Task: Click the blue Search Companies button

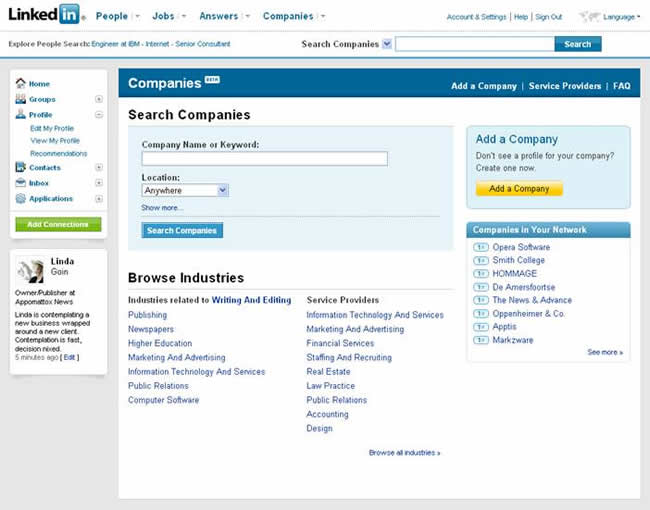Action: pos(182,231)
